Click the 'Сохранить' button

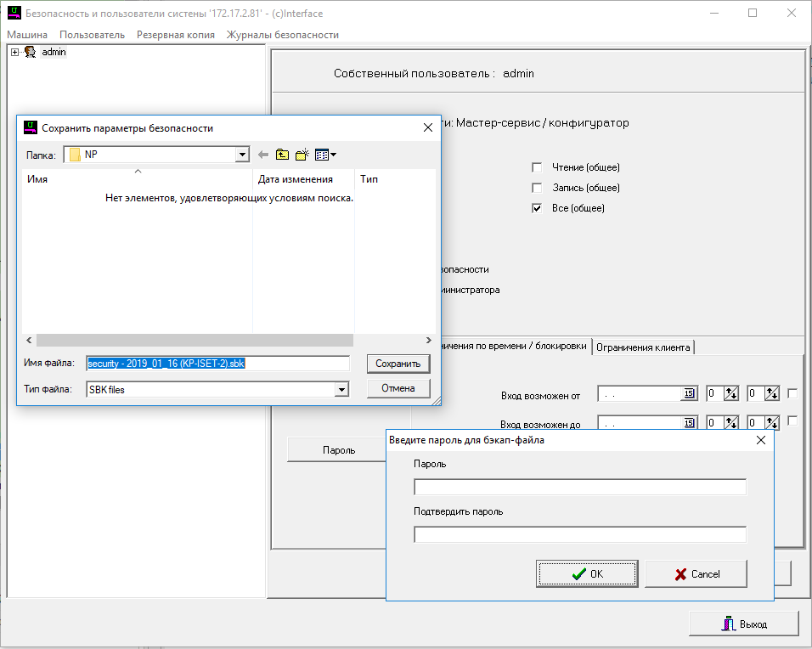pos(398,364)
